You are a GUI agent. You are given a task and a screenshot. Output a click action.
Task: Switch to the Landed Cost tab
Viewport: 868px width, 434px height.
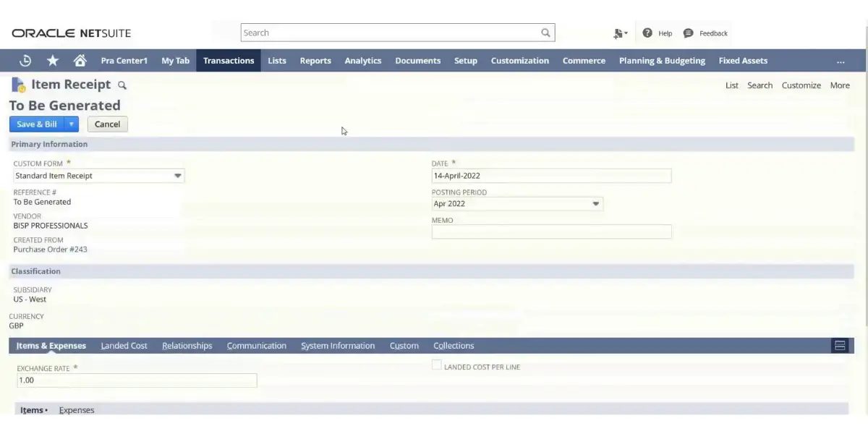tap(124, 346)
